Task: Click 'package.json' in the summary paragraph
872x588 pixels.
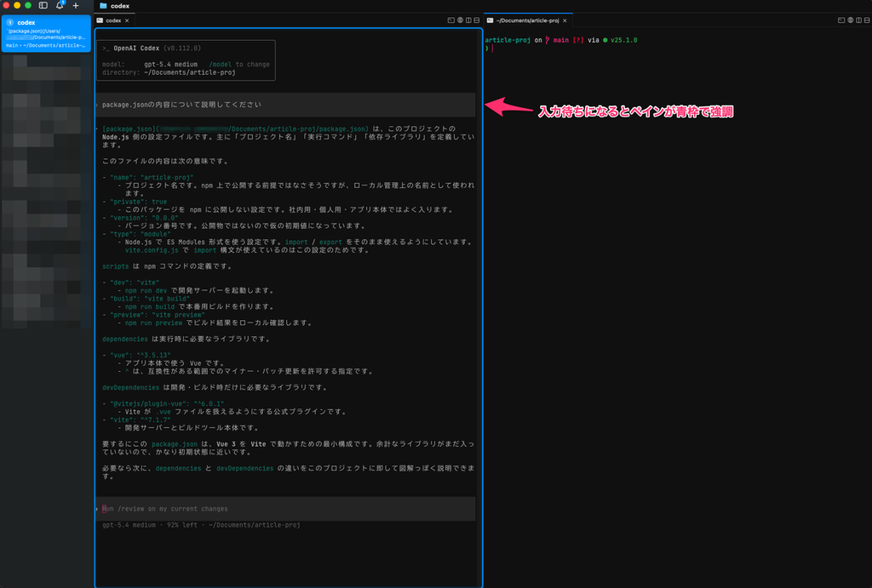Action: [175, 444]
